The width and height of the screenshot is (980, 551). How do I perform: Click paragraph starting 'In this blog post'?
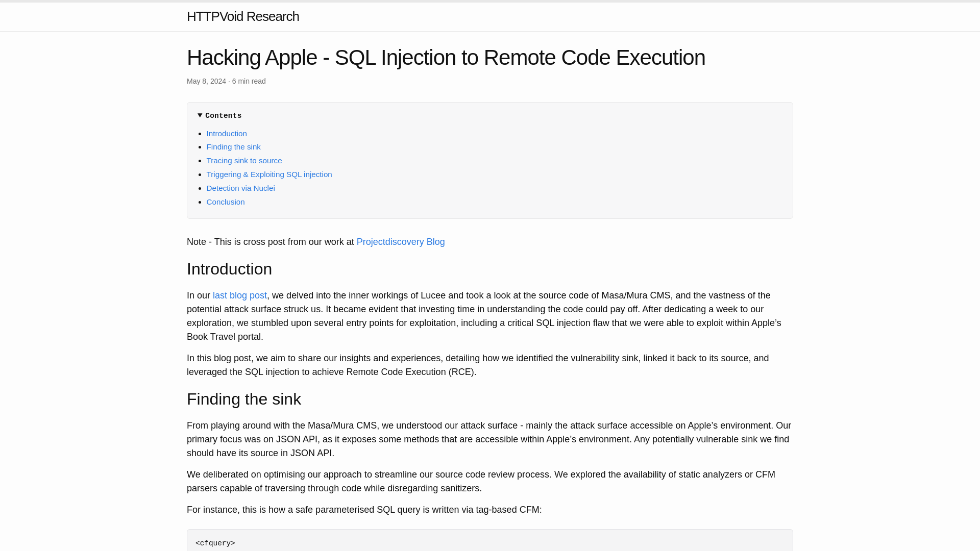pos(478,365)
